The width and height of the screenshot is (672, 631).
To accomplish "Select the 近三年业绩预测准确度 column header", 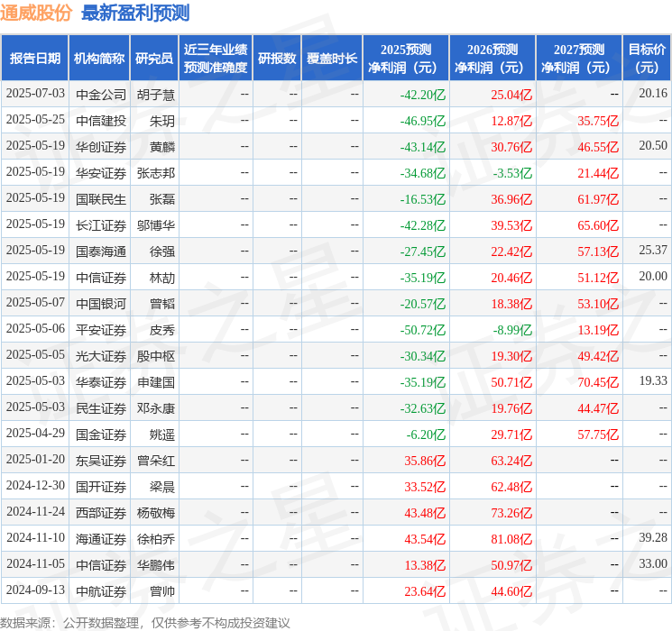I will pos(215,58).
